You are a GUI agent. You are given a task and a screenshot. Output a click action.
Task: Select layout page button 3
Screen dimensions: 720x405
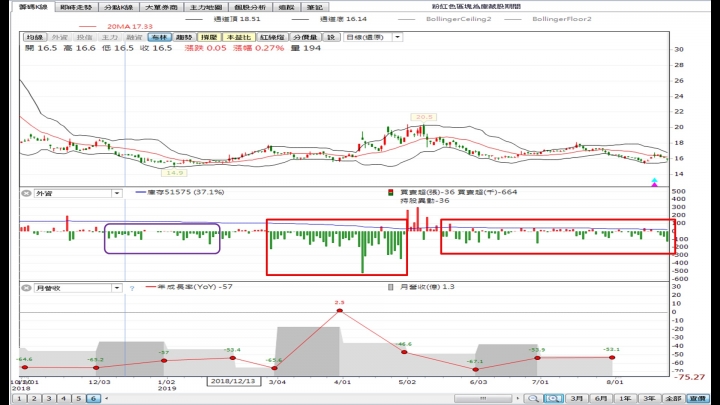(x=49, y=399)
